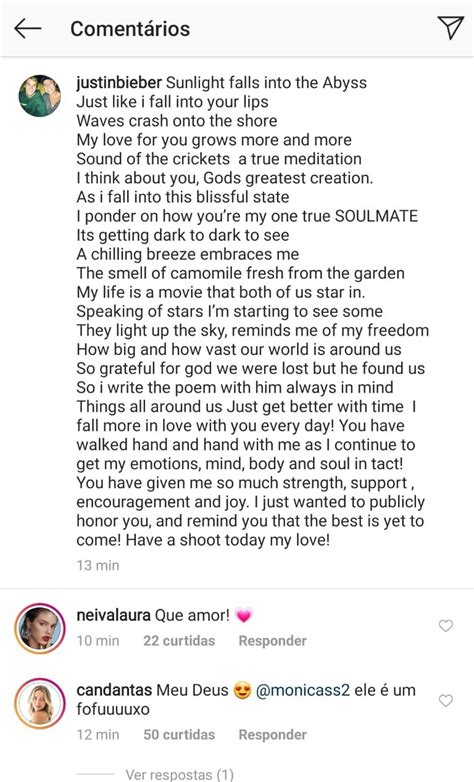
Task: Reply to neivalaura's comment via Responder
Action: 272,640
